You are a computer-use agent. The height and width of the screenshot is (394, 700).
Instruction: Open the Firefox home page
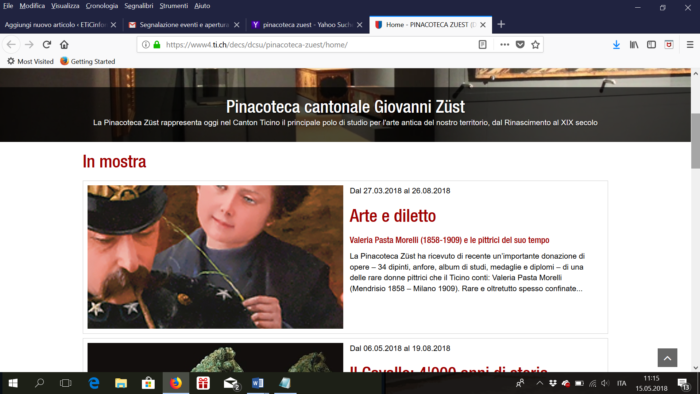pyautogui.click(x=64, y=45)
